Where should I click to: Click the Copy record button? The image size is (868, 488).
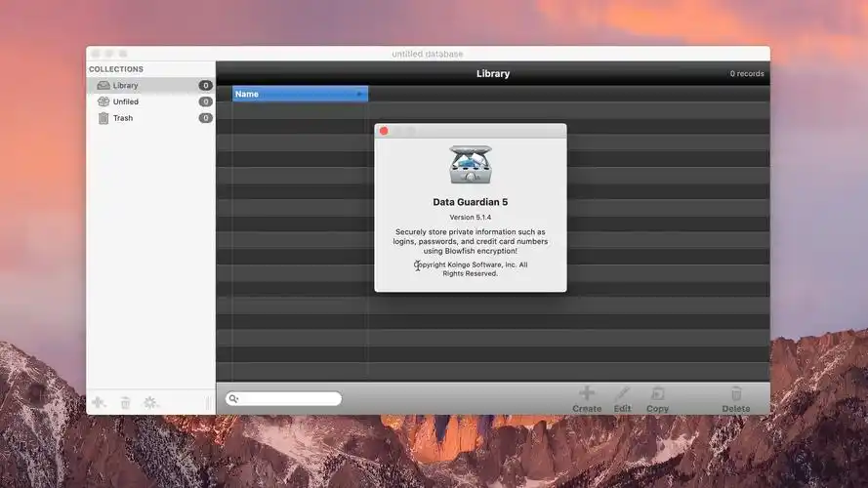click(657, 399)
